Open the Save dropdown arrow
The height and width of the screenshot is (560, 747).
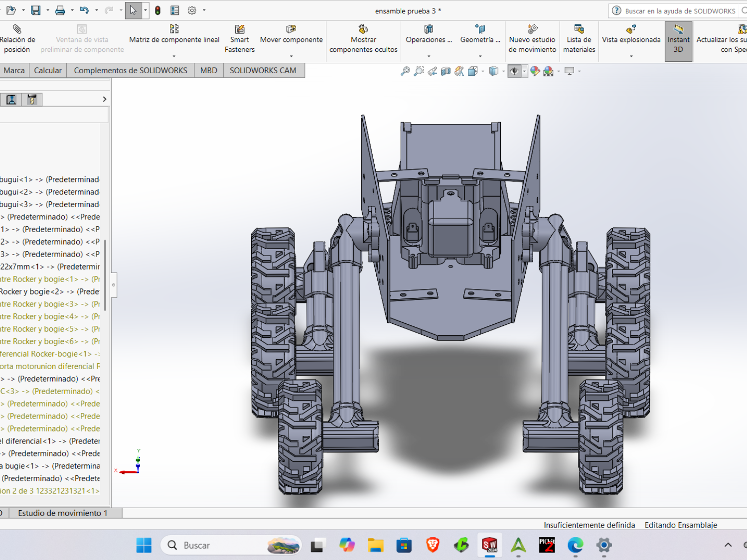[x=48, y=10]
